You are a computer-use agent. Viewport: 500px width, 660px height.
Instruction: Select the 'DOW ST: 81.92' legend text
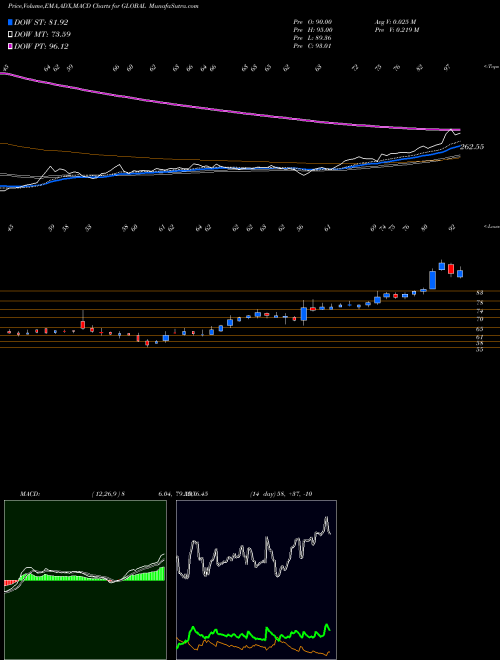(41, 23)
